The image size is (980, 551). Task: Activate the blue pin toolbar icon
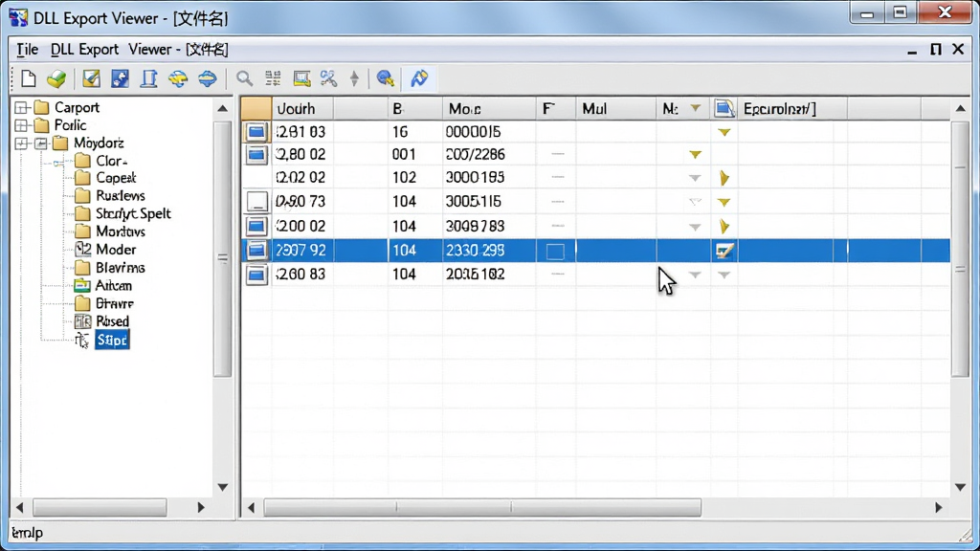(419, 78)
